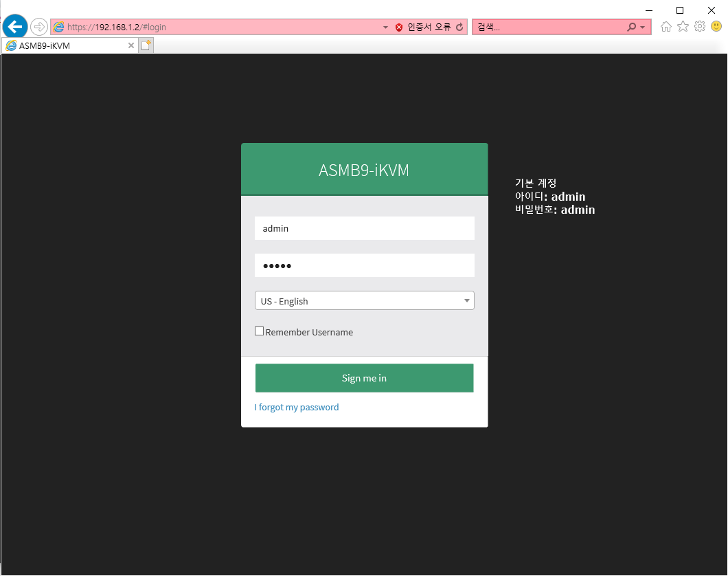This screenshot has width=728, height=576.
Task: Click the smiley feedback icon
Action: click(716, 27)
